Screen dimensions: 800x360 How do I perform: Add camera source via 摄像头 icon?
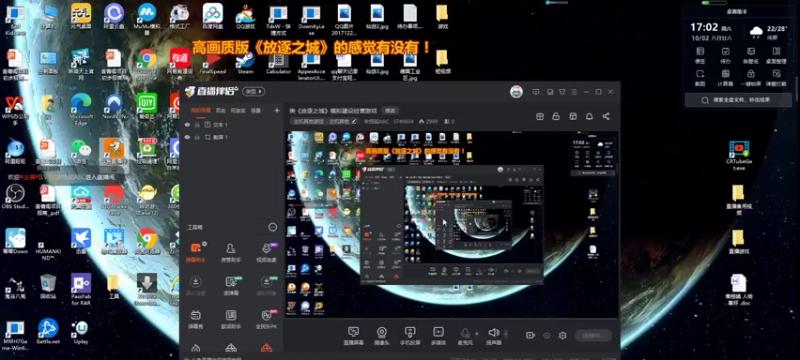pyautogui.click(x=381, y=336)
